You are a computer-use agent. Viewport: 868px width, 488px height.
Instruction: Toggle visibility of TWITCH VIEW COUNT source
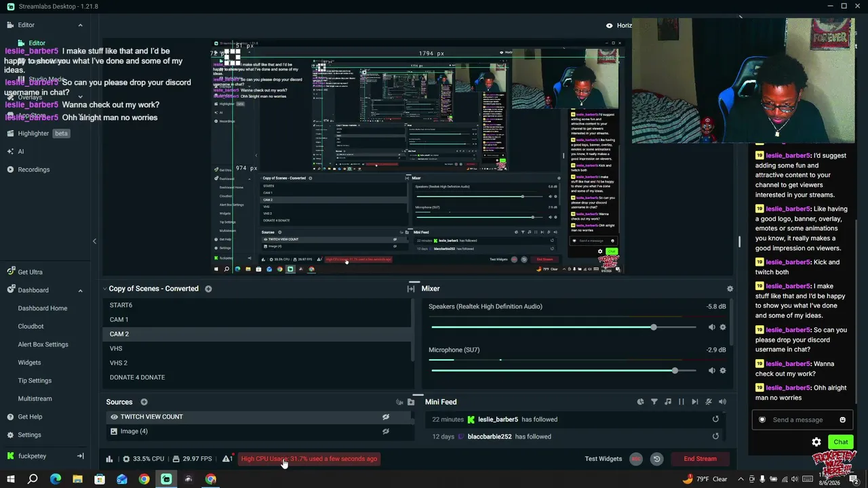pyautogui.click(x=386, y=417)
